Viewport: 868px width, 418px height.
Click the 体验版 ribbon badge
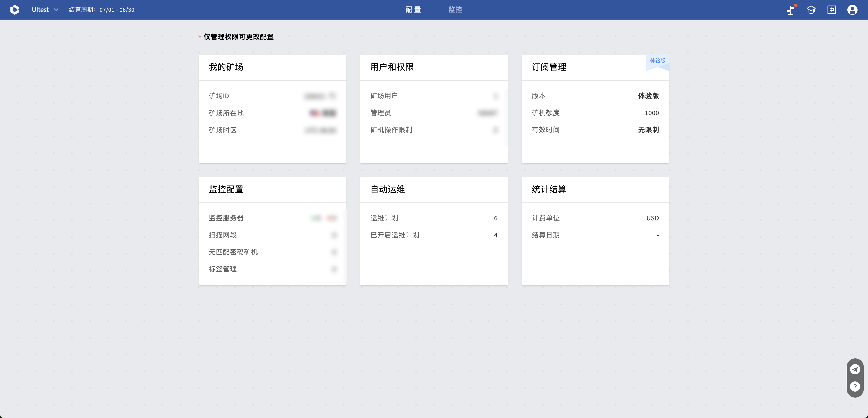point(657,62)
